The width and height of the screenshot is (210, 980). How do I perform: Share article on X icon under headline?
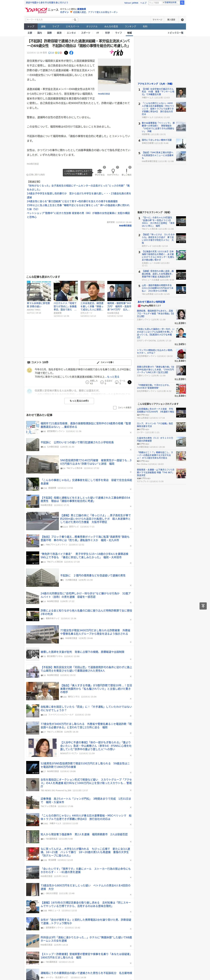point(66,53)
